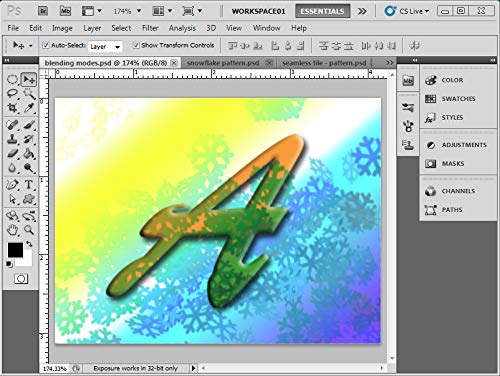500x376 pixels.
Task: Click the black foreground color swatch
Action: pos(14,249)
